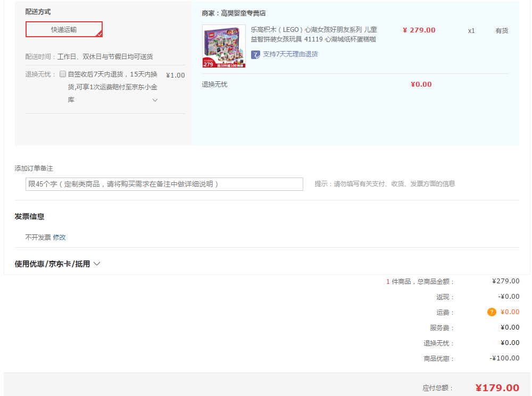Select the 快递运输 delivery method button
This screenshot has width=532, height=396.
64,29
